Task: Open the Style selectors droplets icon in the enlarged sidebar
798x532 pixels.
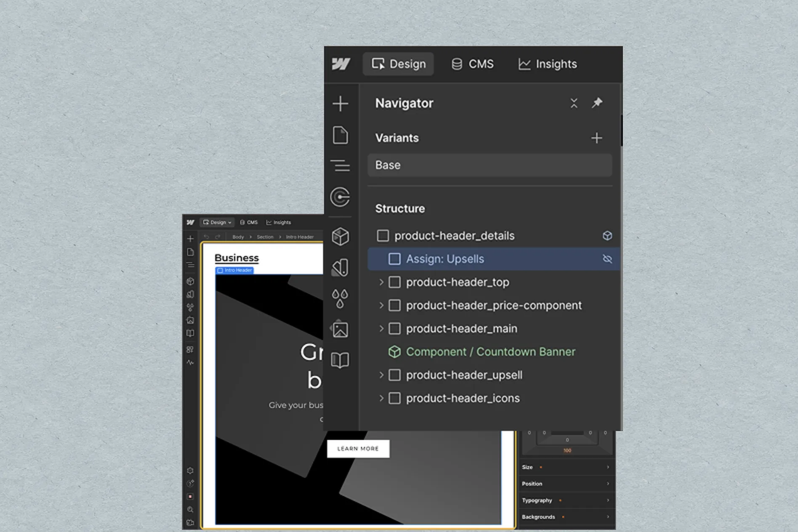Action: tap(340, 298)
